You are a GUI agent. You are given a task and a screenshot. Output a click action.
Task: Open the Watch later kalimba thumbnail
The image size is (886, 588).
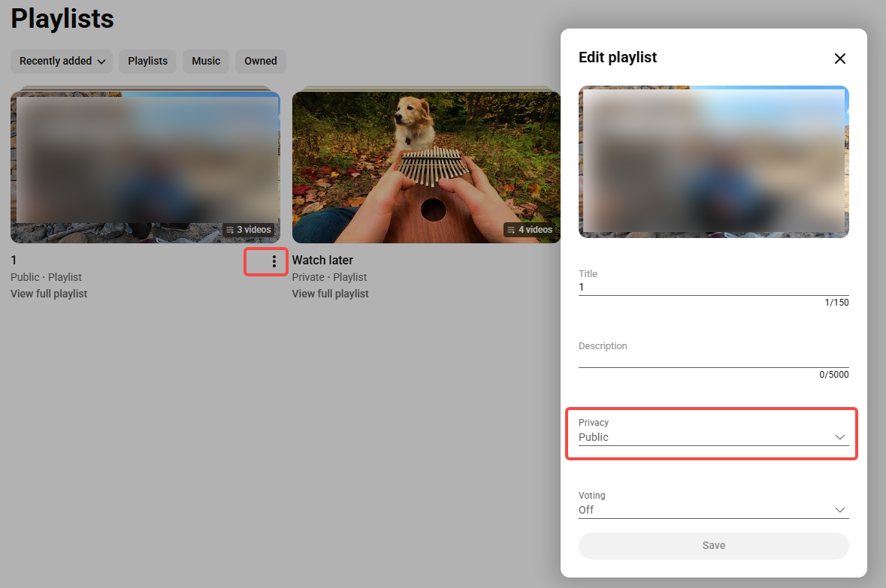[425, 165]
